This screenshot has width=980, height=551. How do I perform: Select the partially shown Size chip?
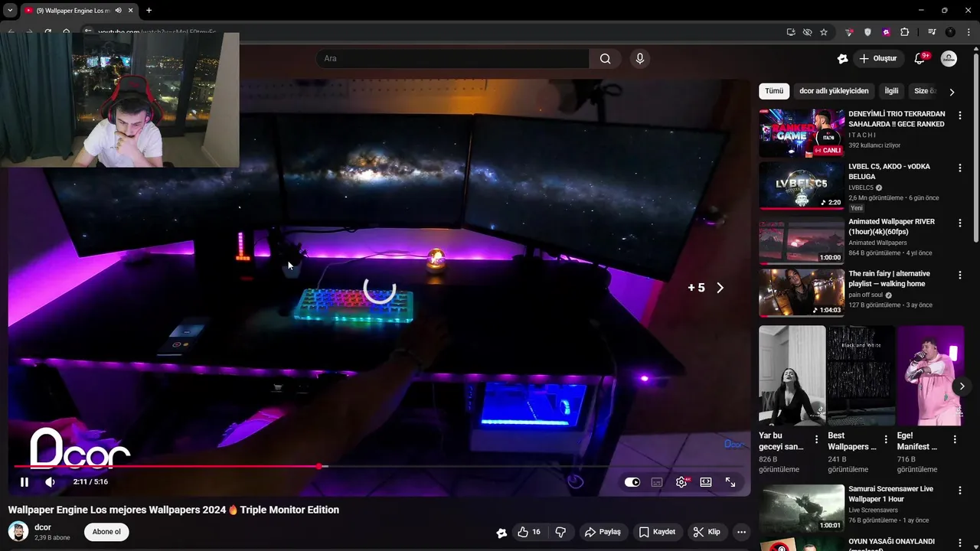(925, 91)
